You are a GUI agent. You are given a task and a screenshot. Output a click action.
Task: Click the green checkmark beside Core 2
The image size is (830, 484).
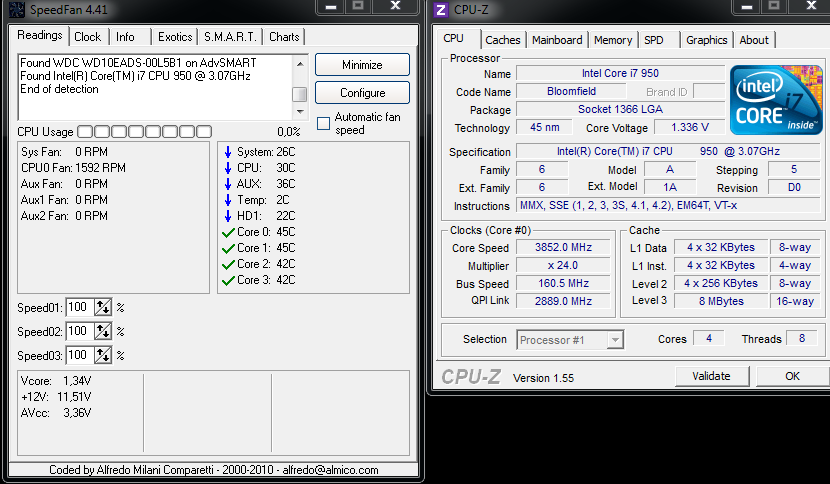228,264
